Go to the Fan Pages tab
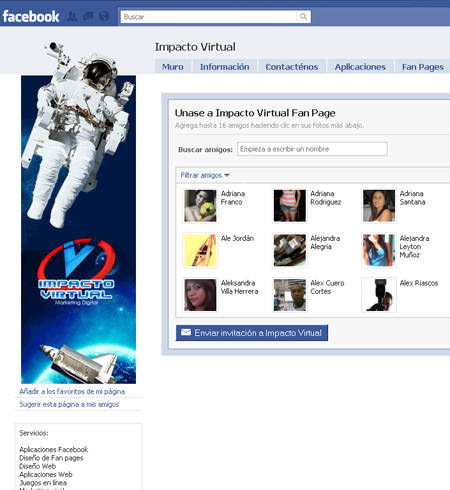This screenshot has height=490, width=450. 423,67
